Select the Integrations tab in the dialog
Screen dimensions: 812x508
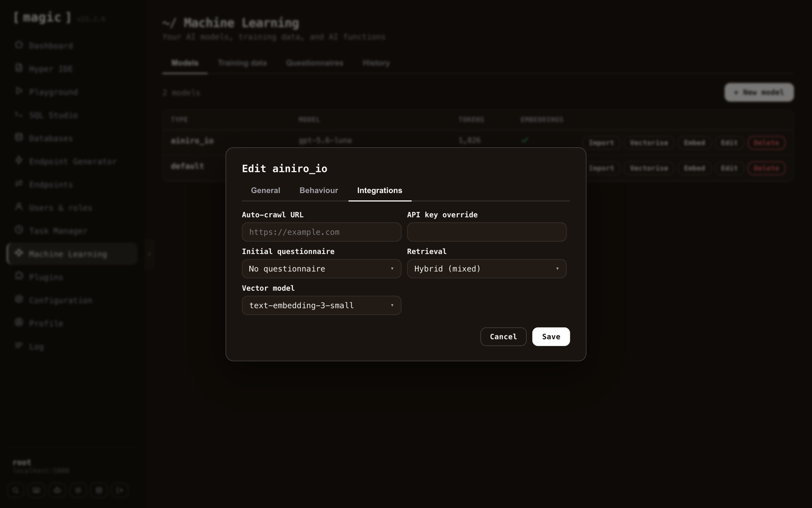[x=380, y=190]
